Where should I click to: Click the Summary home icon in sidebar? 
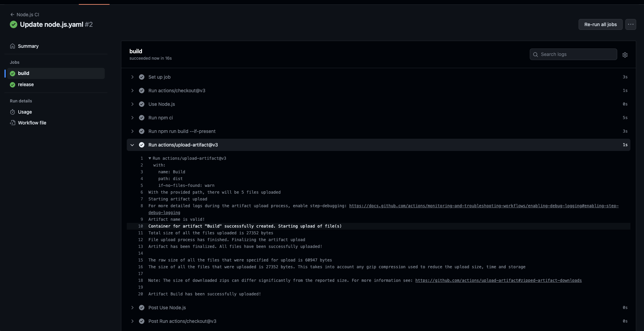point(12,46)
